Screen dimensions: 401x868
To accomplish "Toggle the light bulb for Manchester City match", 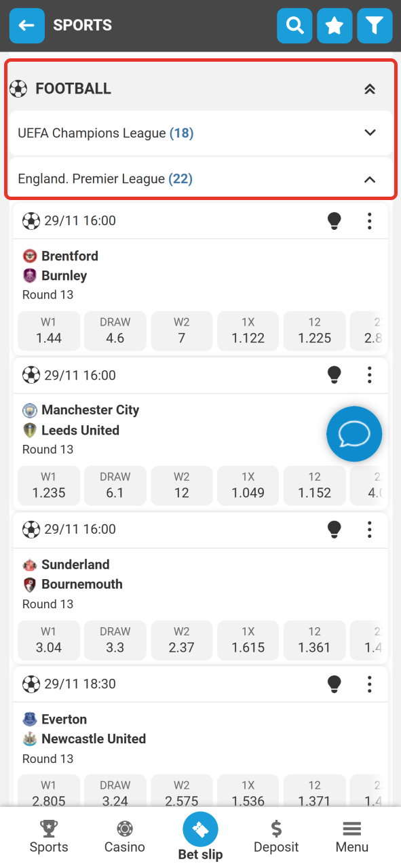I will pyautogui.click(x=334, y=375).
